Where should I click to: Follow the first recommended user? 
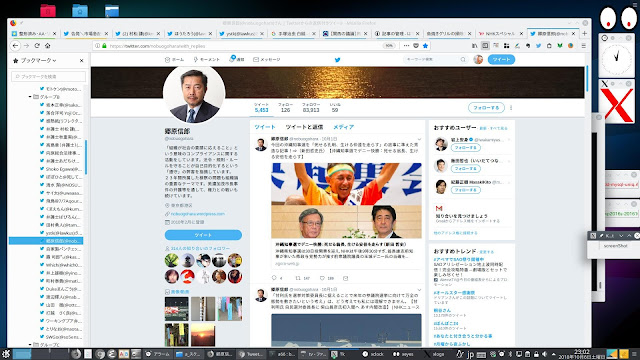[x=465, y=147]
